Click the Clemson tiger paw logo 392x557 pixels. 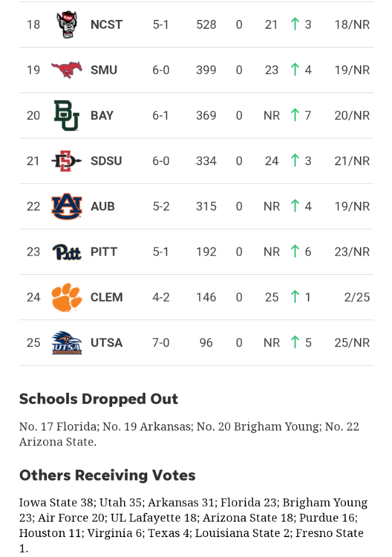coord(67,297)
